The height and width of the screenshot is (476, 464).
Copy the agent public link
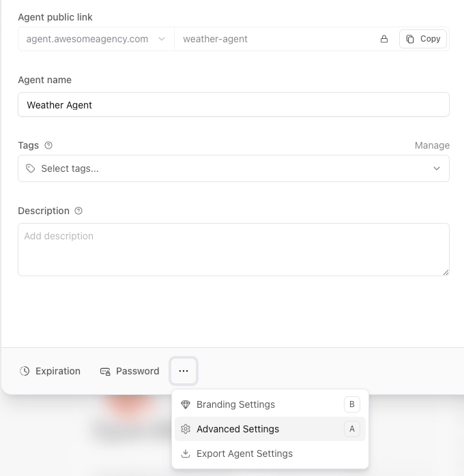tap(422, 39)
